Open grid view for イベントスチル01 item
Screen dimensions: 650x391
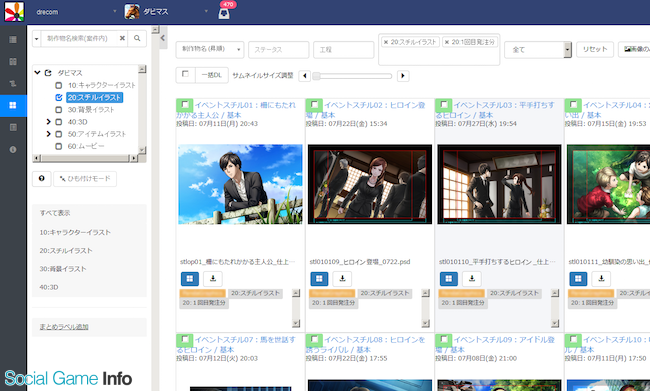(189, 279)
